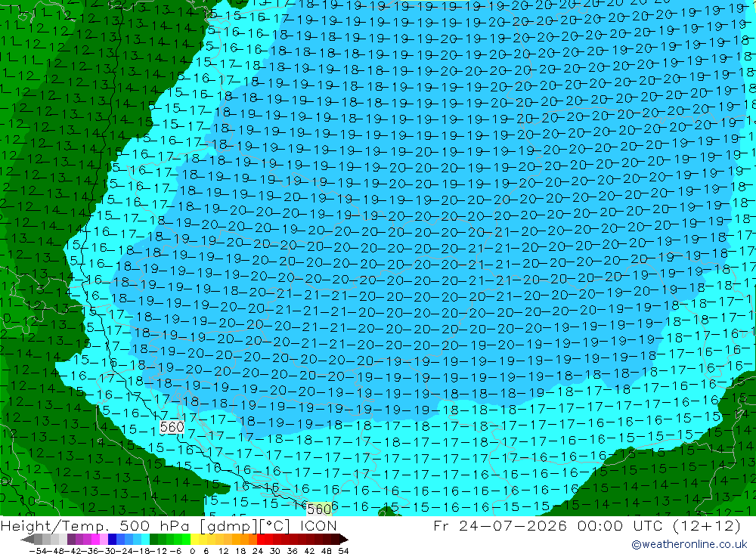Pick the orange swatch above 18
Screen dimensions: 756x554
tap(244, 540)
